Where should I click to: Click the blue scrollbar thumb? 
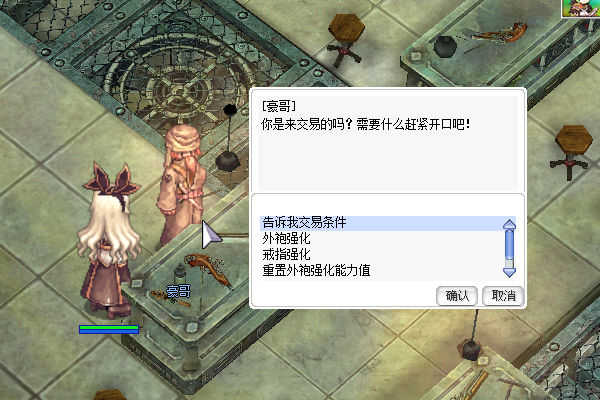509,244
